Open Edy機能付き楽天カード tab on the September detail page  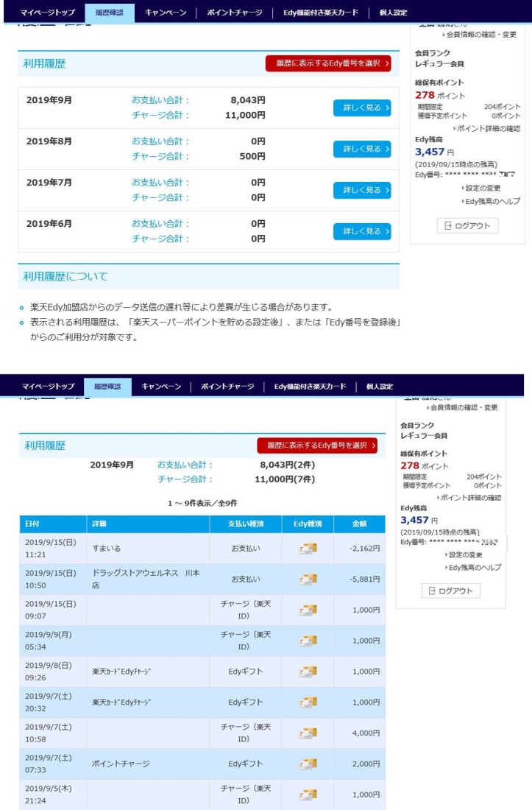310,387
